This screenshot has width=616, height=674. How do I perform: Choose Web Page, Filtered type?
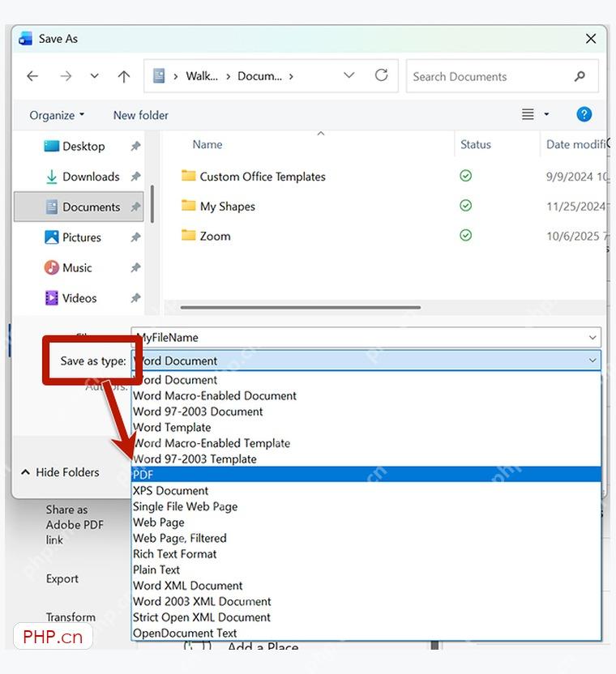[x=366, y=538]
